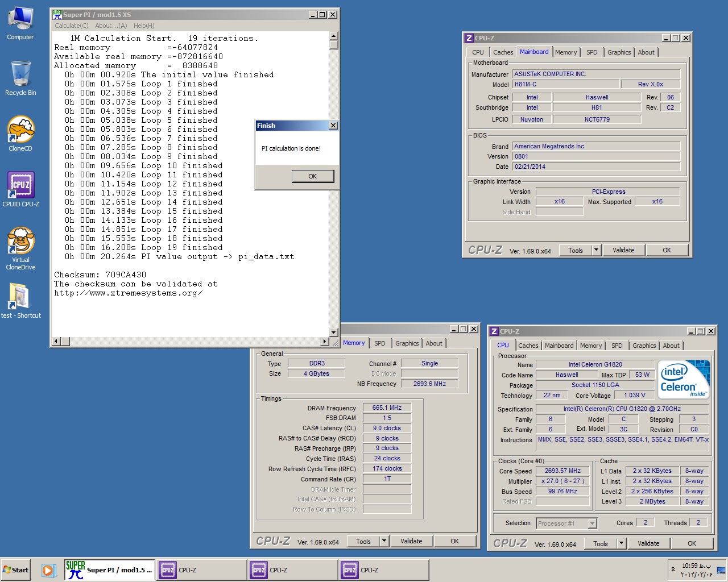The image size is (728, 582).
Task: Open the About tab in Mainboard window
Action: 646,52
